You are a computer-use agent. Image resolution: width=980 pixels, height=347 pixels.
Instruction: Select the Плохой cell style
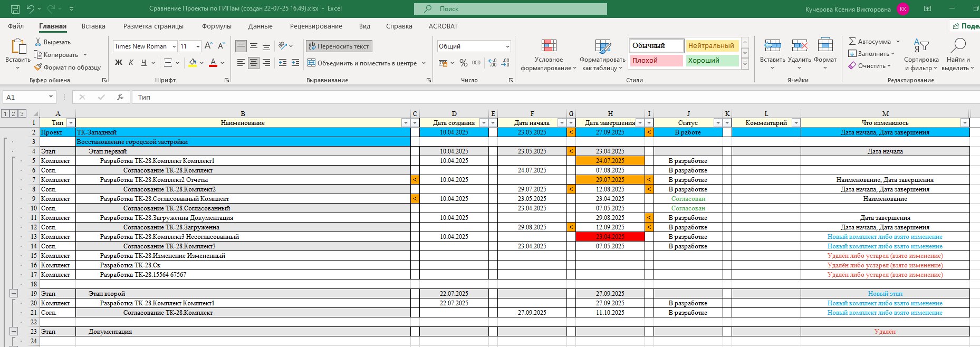656,60
